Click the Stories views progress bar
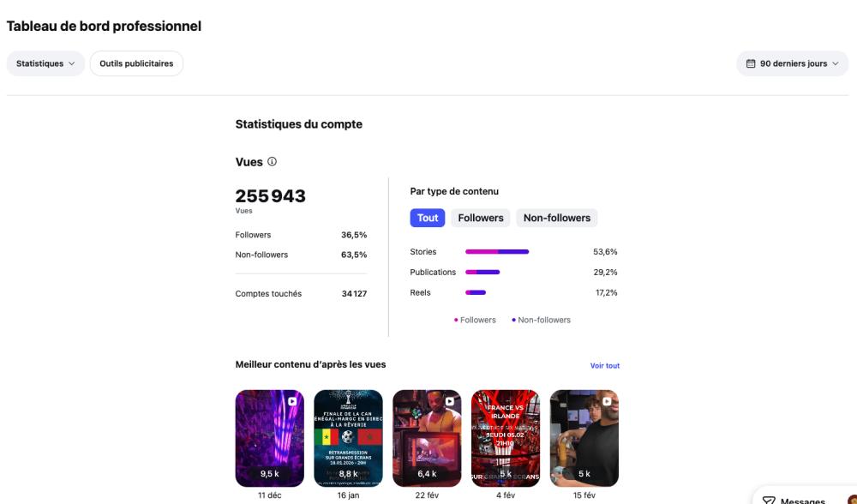This screenshot has height=504, width=857. coord(497,252)
